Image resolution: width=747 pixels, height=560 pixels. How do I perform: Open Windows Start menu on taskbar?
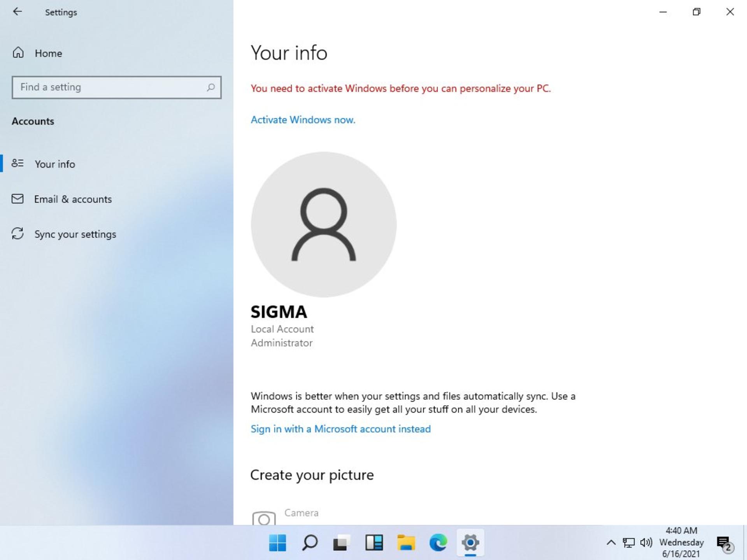point(277,542)
